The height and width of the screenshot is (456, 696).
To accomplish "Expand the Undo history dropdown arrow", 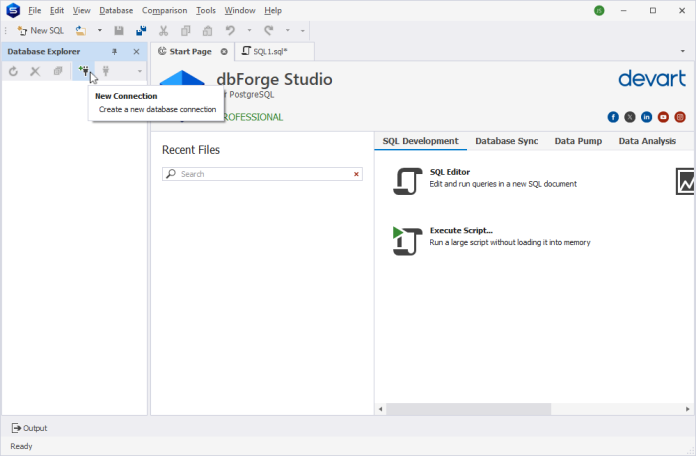I will [x=247, y=31].
